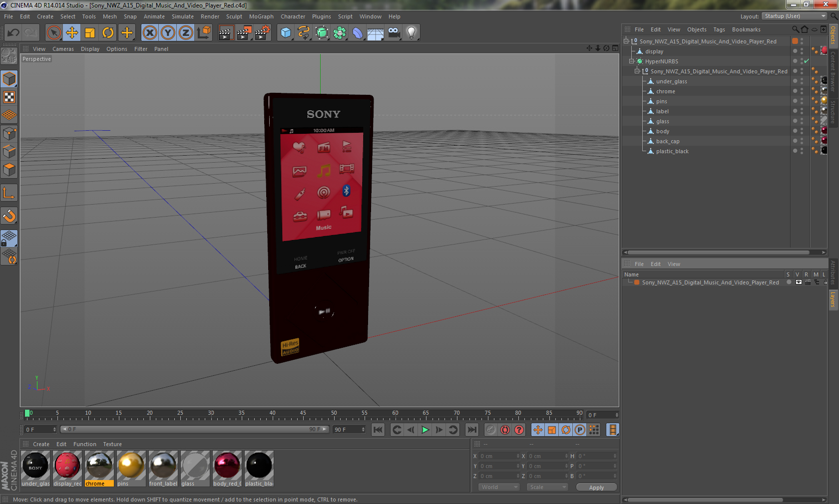Select the under_glass object
Viewport: 839px width, 504px height.
[x=671, y=81]
